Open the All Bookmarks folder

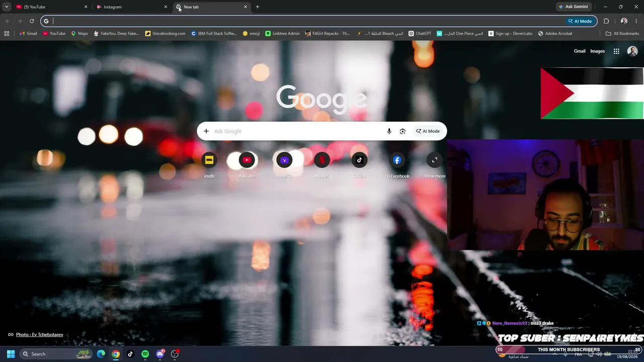coord(622,34)
